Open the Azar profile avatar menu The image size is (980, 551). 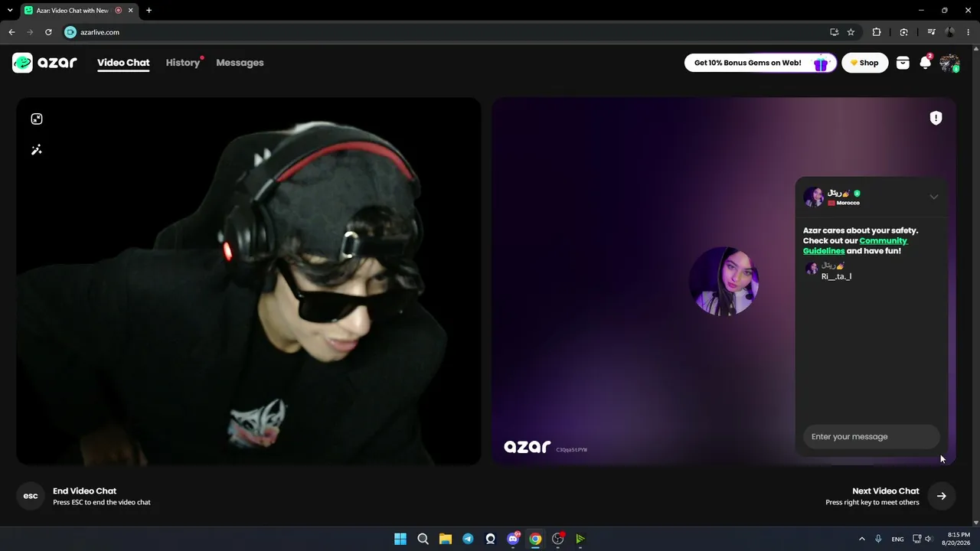tap(949, 63)
